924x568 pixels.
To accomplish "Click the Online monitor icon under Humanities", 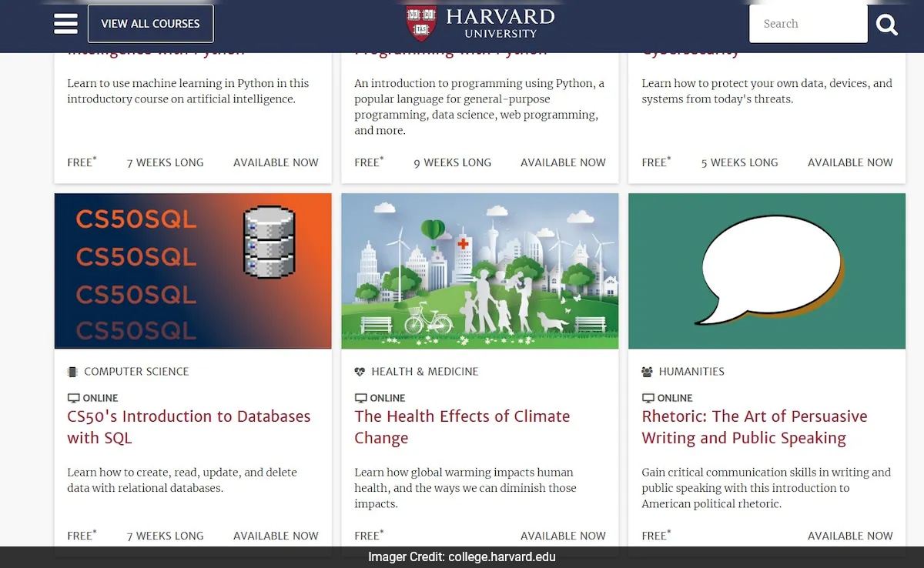I will click(648, 398).
